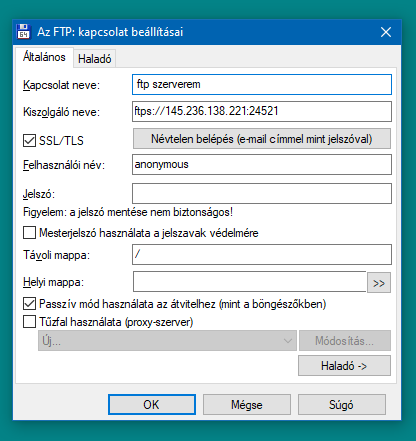Click the floppy disk icon in title bar
The height and width of the screenshot is (441, 416).
pos(23,32)
